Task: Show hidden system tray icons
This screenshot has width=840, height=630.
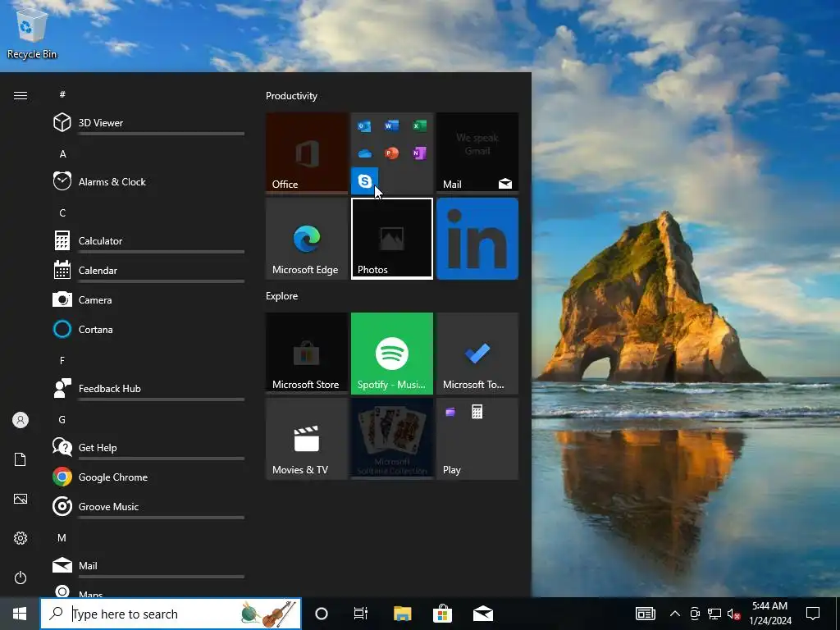Action: [x=675, y=614]
